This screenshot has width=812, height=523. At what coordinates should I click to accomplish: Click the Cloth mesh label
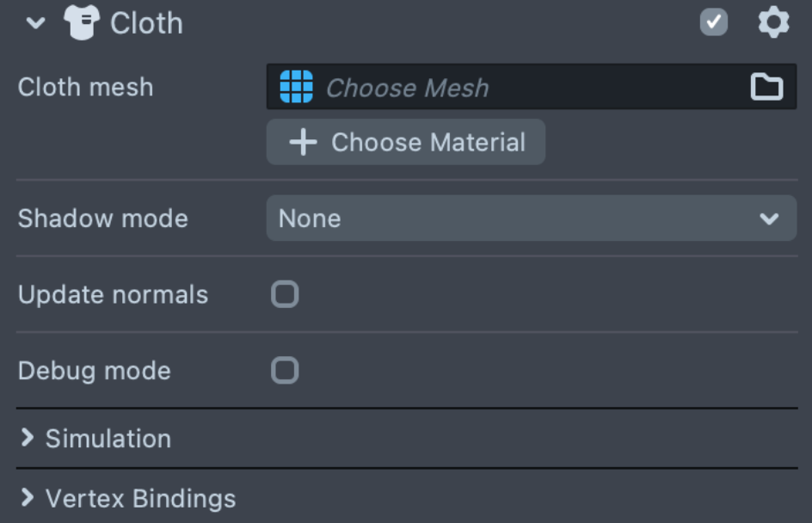[85, 87]
